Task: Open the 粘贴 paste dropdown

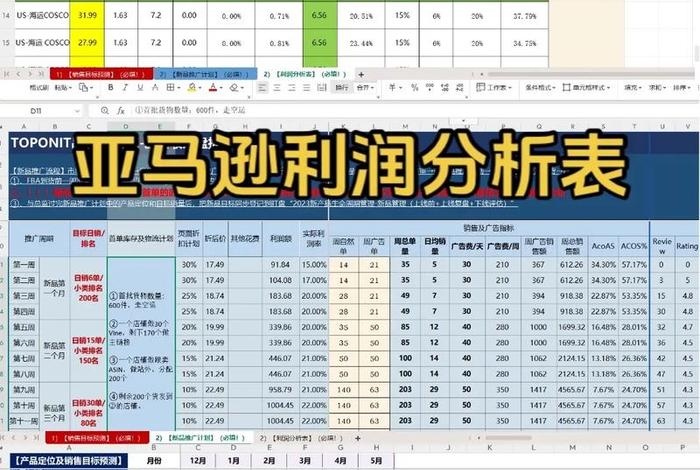Action: click(62, 87)
